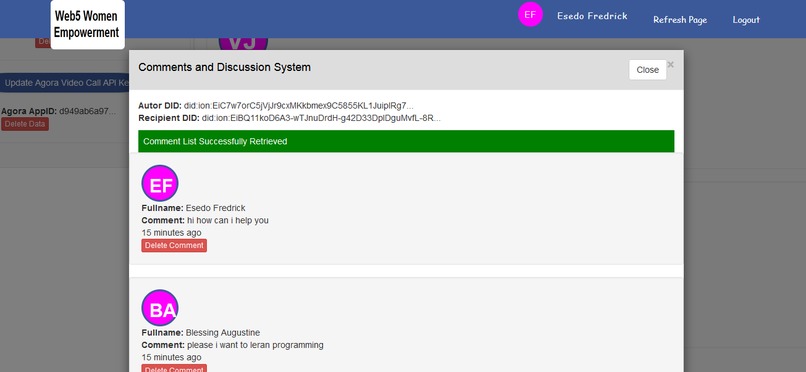Click the EF avatar in the first comment
Viewport: 806px width, 372px height.
tap(160, 183)
